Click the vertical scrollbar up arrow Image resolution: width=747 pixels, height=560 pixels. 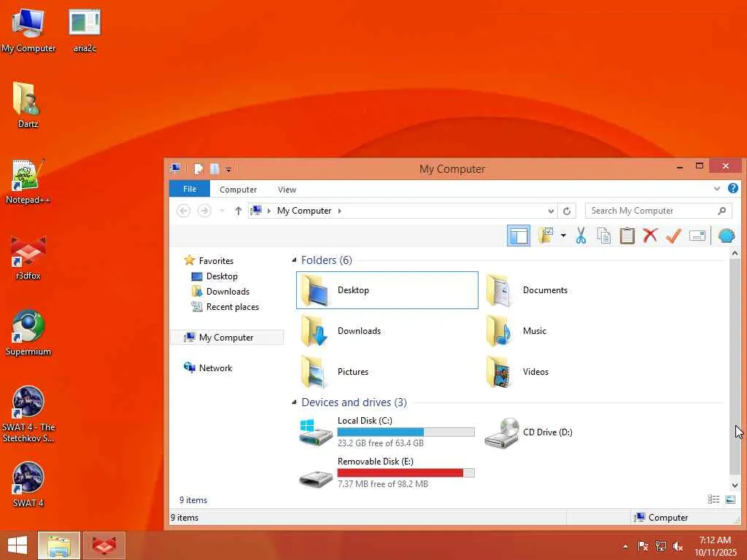(x=735, y=254)
